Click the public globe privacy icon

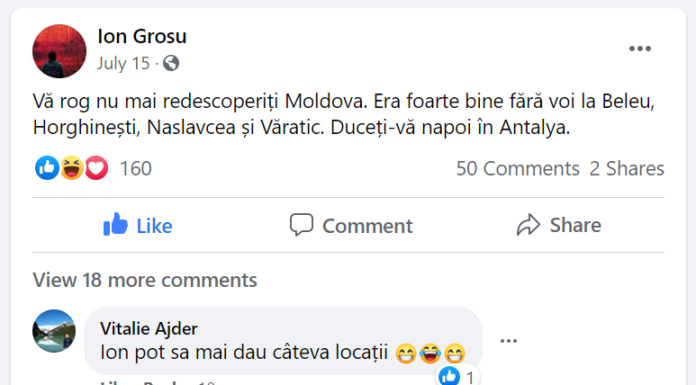(x=171, y=63)
